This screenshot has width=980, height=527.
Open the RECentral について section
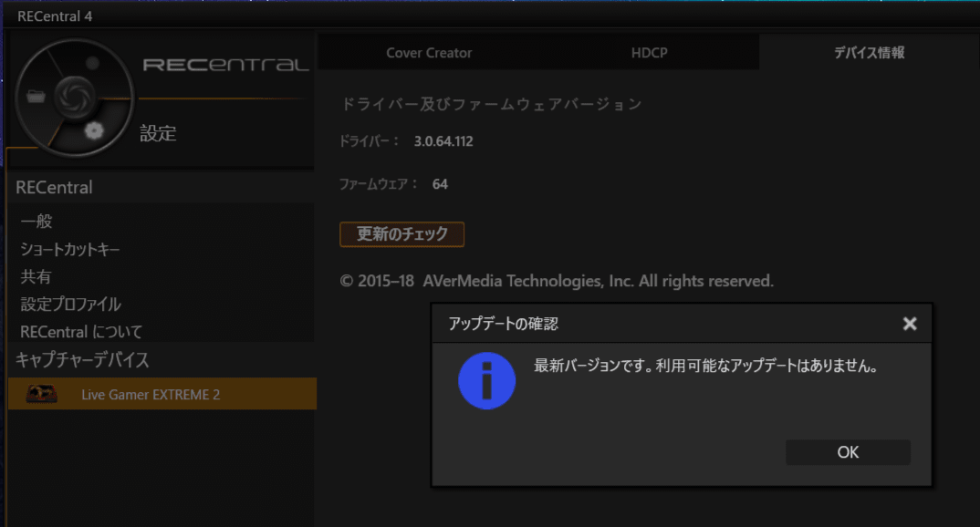[81, 332]
